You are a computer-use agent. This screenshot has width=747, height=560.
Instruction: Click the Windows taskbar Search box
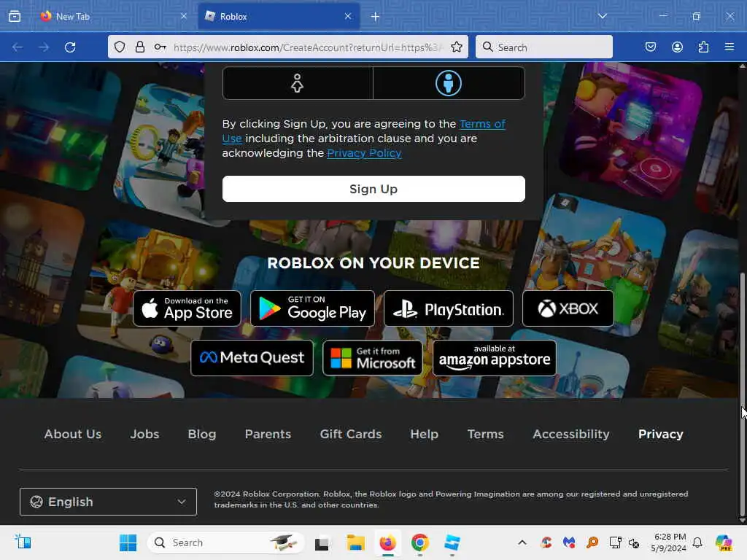pos(226,542)
